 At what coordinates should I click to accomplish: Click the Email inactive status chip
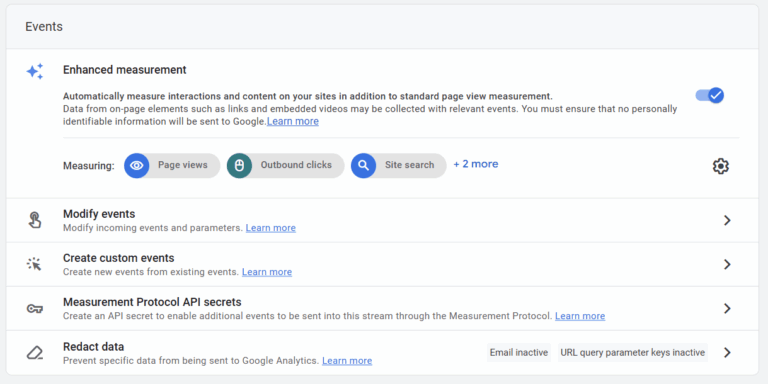tap(519, 353)
